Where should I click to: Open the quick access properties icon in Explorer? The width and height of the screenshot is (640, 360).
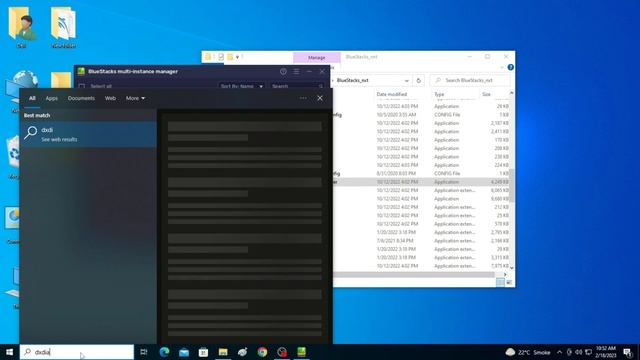[x=221, y=57]
